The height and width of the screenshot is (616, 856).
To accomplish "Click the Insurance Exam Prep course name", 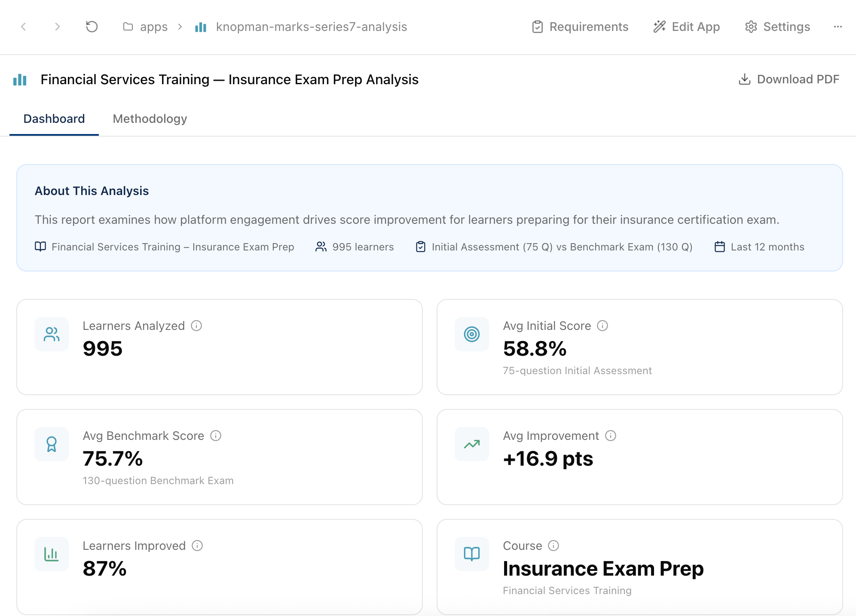I will click(603, 568).
